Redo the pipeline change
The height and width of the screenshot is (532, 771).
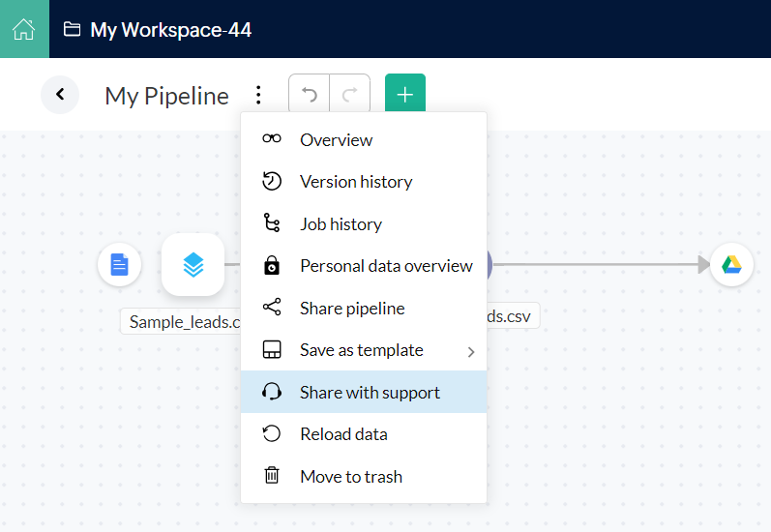349,95
